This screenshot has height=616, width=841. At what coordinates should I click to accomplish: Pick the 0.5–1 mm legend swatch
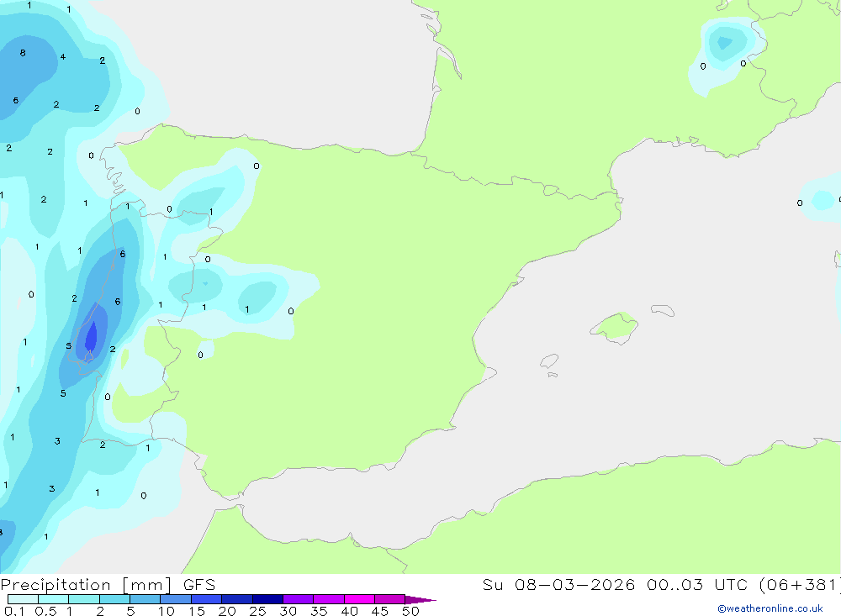tap(53, 599)
